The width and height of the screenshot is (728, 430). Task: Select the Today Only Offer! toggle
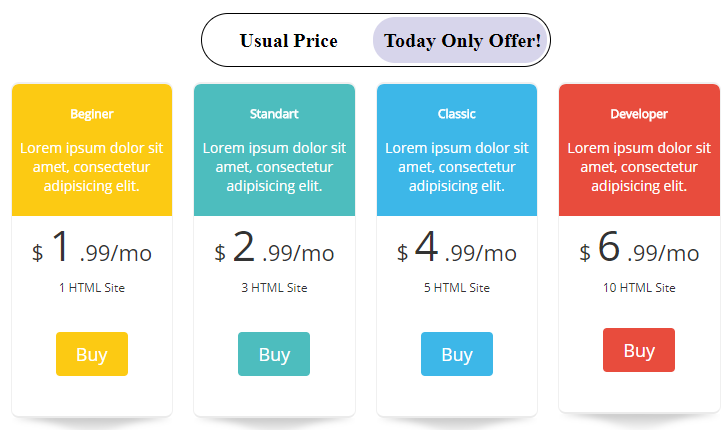[462, 41]
